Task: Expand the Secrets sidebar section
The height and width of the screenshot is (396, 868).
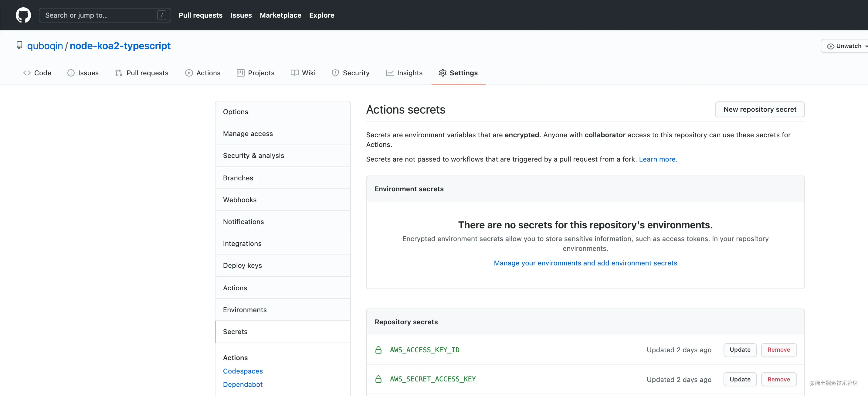Action: point(235,331)
